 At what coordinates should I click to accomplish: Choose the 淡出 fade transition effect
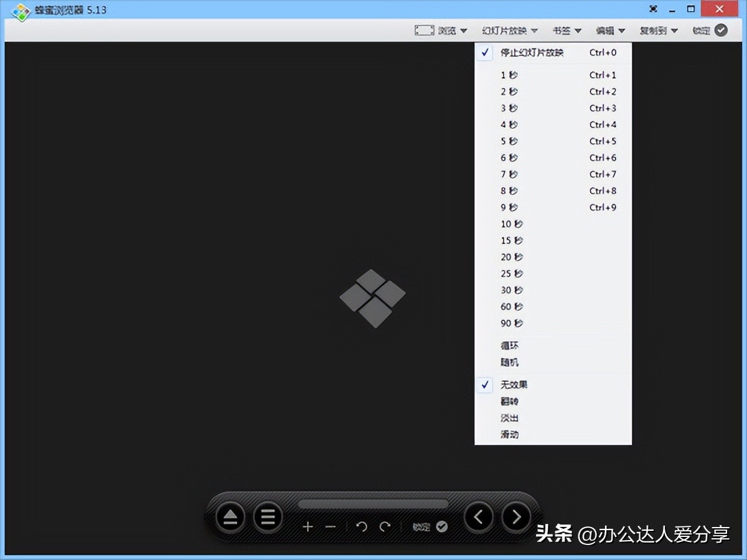click(x=509, y=418)
